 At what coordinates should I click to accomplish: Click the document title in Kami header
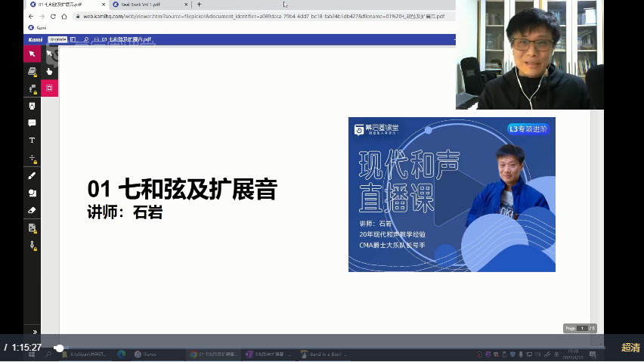pyautogui.click(x=126, y=39)
